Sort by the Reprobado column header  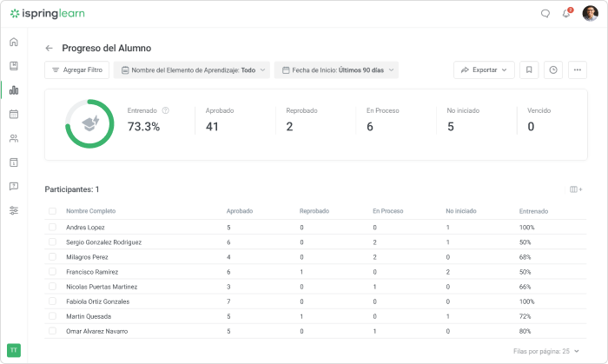314,211
